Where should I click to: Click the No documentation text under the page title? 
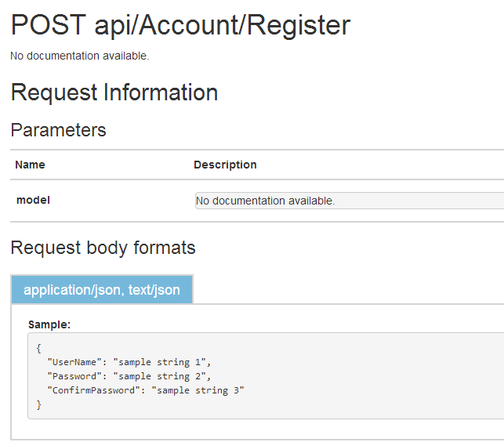pos(79,56)
